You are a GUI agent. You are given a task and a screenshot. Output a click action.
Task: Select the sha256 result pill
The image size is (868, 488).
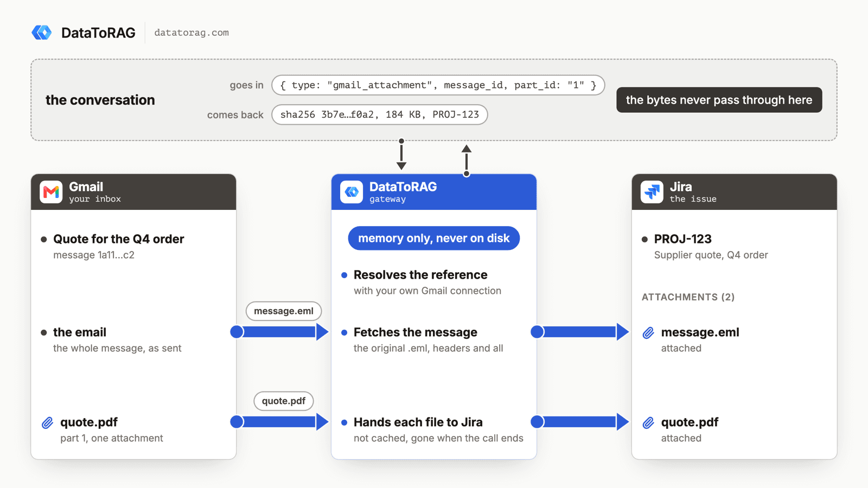pos(380,114)
